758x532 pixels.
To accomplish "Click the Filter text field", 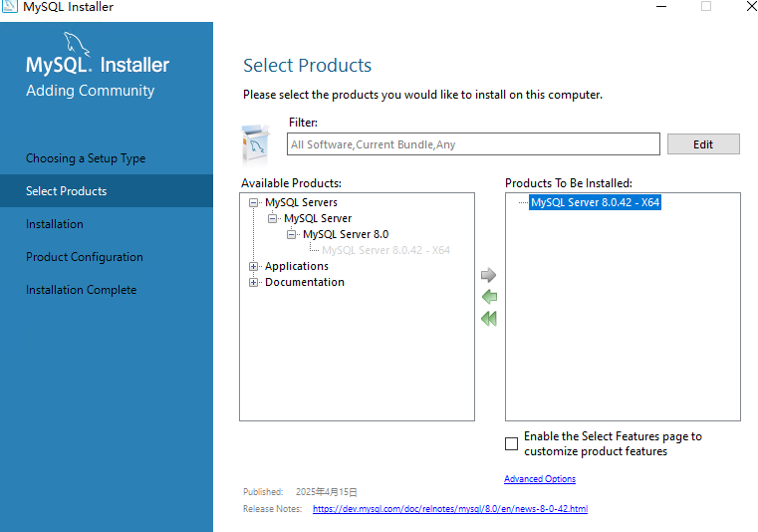I will [x=473, y=144].
